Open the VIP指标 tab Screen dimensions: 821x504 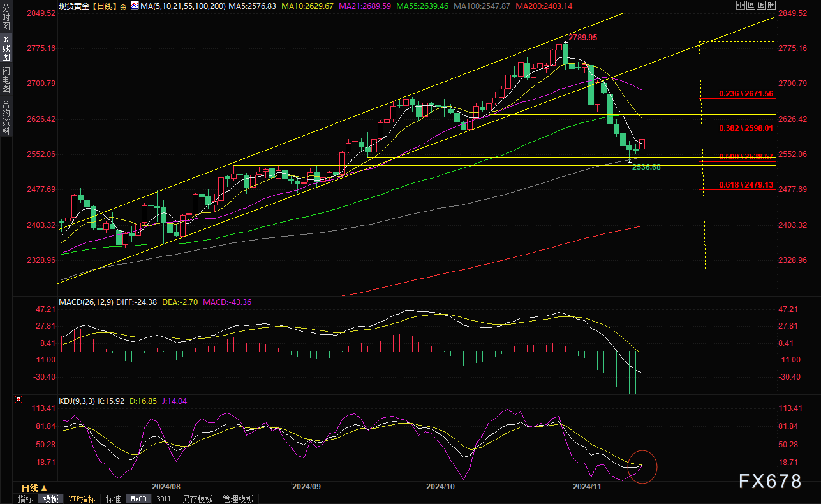click(82, 499)
